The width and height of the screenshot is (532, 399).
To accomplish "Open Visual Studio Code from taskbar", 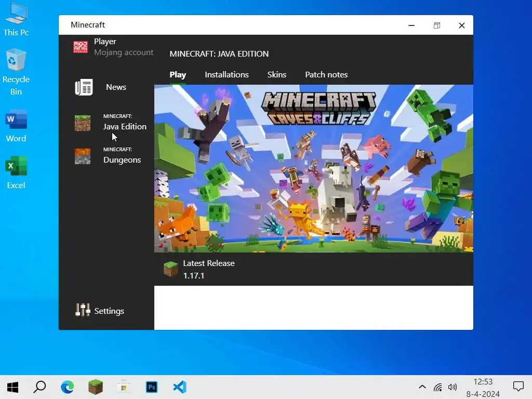I will tap(180, 387).
